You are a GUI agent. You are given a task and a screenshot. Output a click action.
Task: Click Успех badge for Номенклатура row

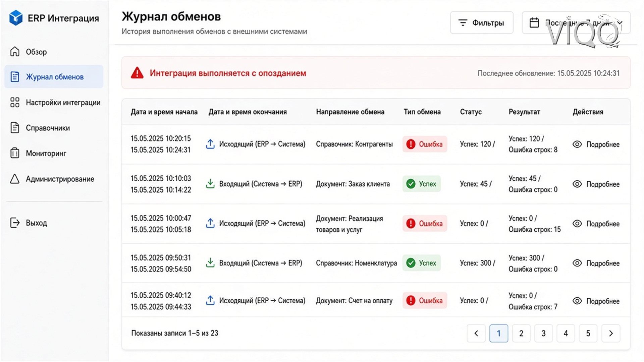tap(422, 263)
